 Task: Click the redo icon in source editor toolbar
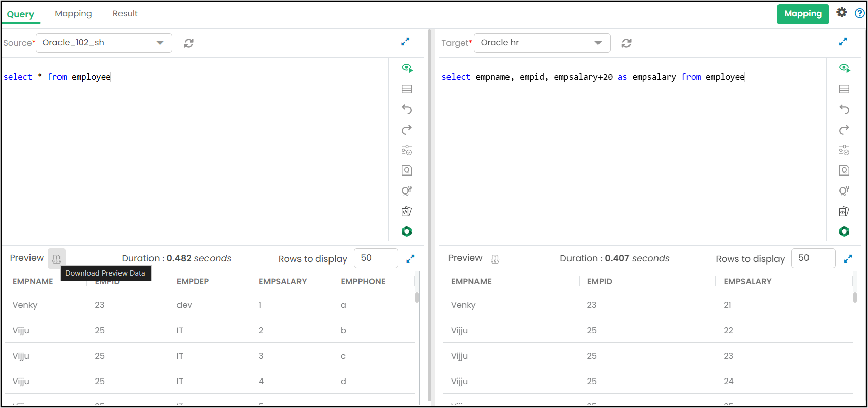click(407, 130)
